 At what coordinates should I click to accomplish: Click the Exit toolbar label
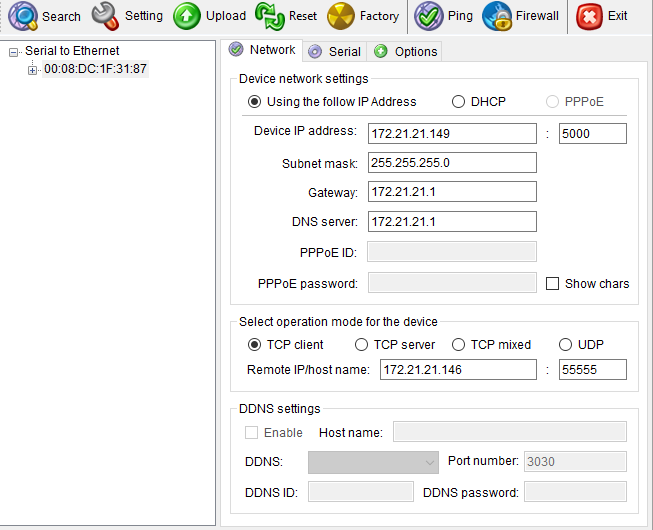[x=617, y=16]
